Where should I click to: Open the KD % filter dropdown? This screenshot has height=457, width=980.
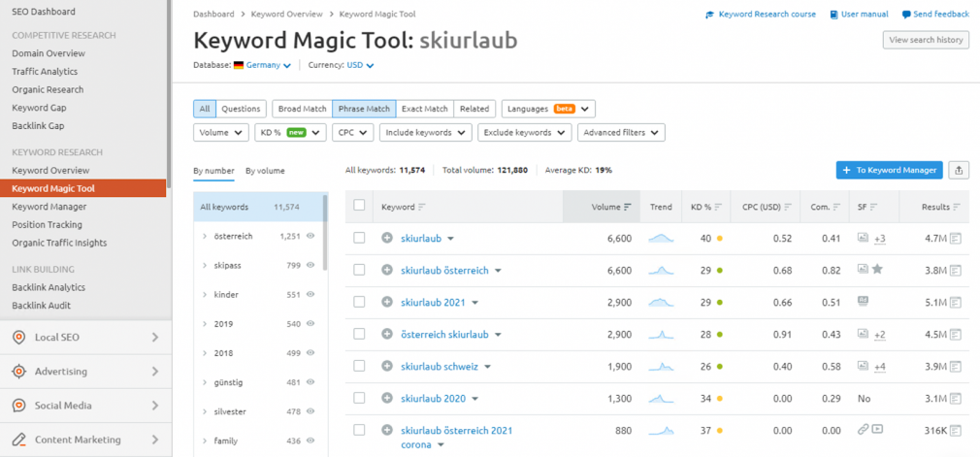tap(290, 133)
